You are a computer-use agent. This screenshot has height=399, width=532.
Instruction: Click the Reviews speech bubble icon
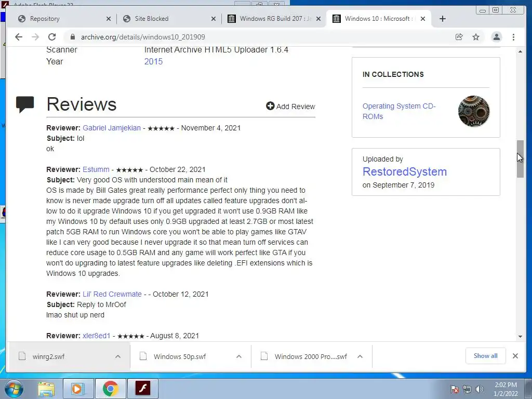25,104
